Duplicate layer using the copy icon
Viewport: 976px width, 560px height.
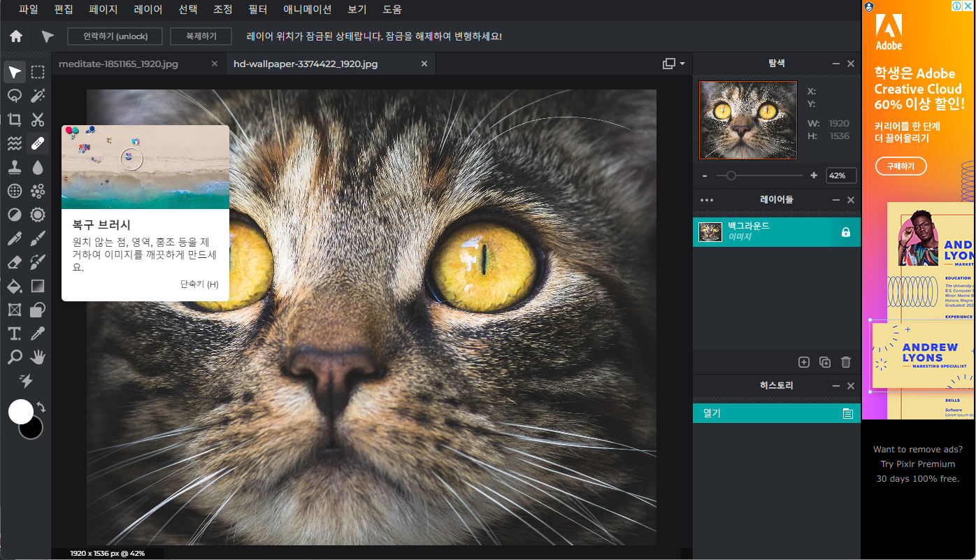(825, 362)
